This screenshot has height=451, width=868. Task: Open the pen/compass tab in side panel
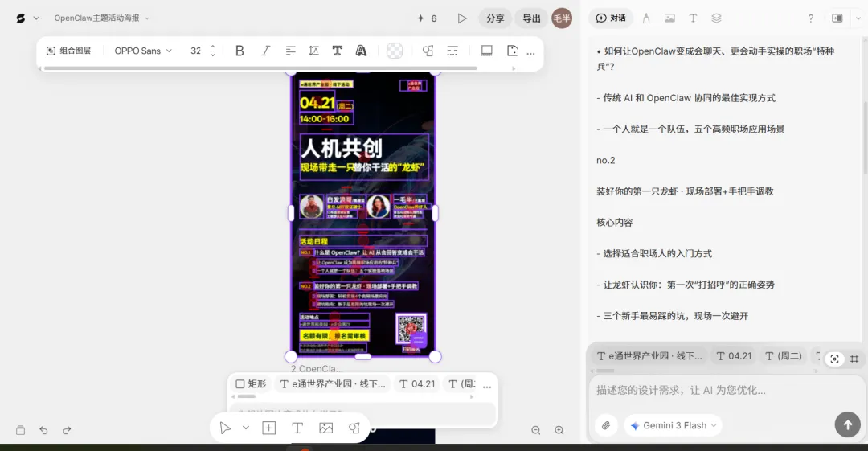point(646,18)
